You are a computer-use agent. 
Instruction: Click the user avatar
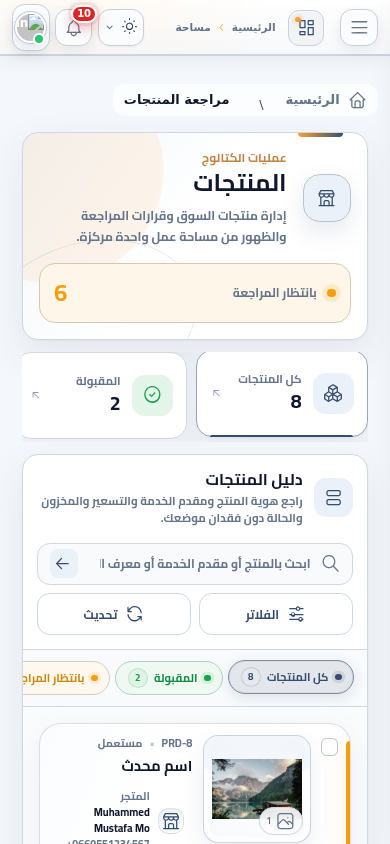click(31, 27)
